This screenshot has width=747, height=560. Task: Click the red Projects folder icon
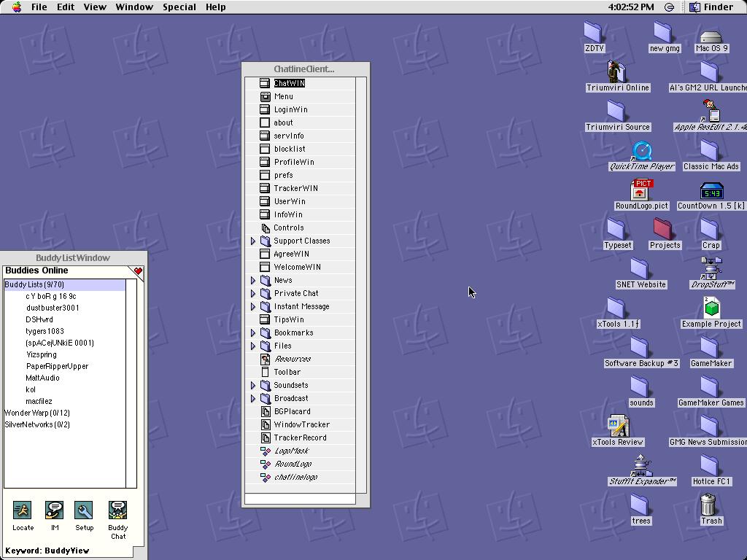[662, 228]
